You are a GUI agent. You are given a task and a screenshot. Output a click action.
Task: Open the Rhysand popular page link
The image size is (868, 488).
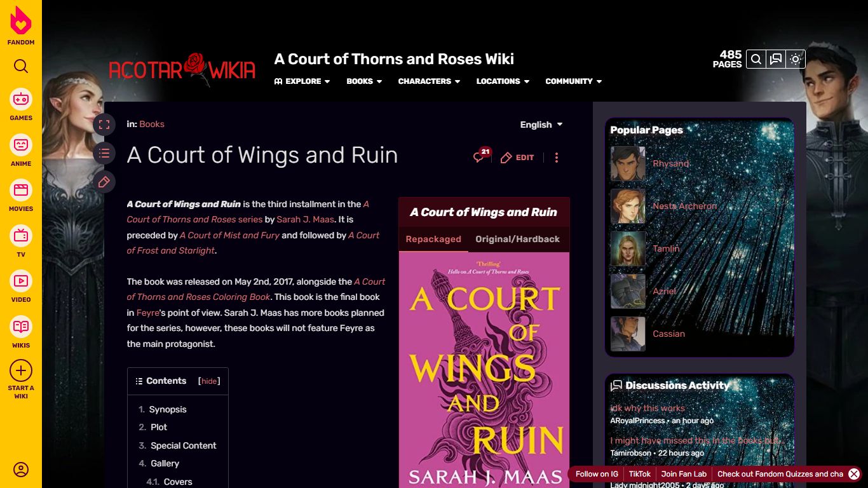[671, 164]
